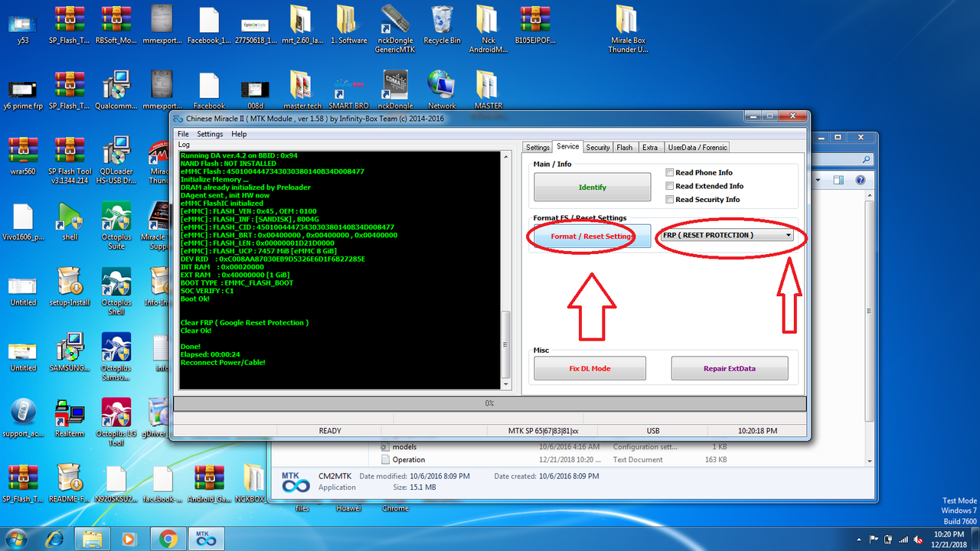Image resolution: width=980 pixels, height=551 pixels.
Task: Launch the Octoplus Shell shortcut
Action: (116, 292)
